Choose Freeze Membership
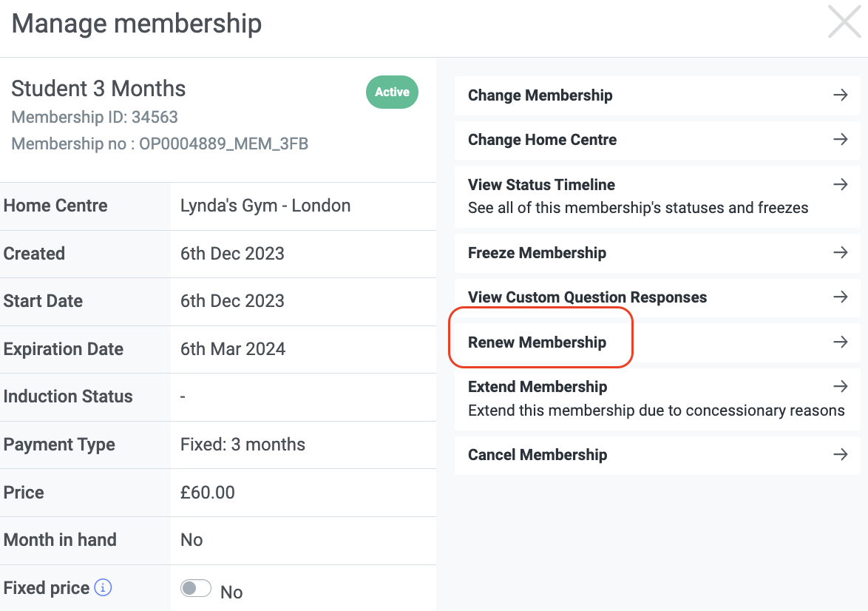Screen dimensions: 868x611 (x=657, y=253)
